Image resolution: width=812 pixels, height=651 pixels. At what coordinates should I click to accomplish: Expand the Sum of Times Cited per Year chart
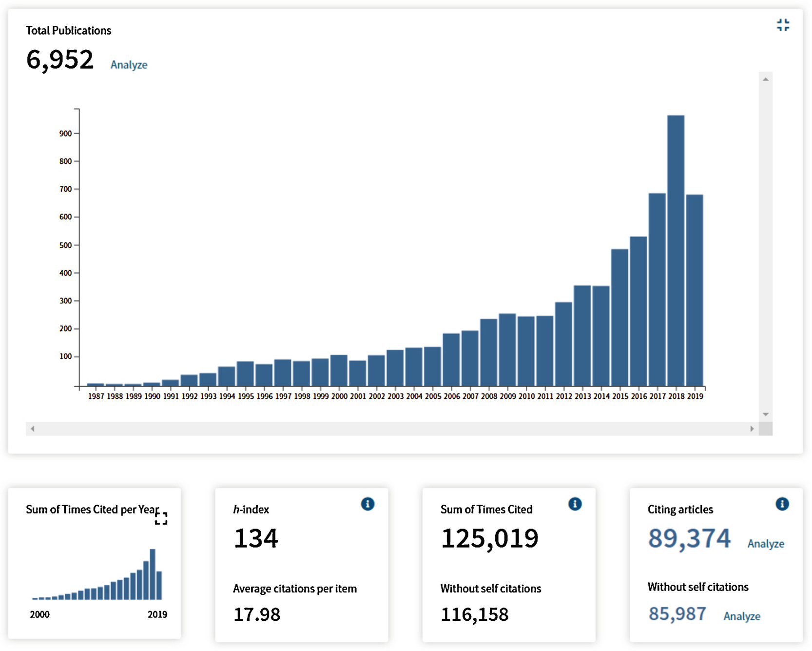tap(161, 518)
